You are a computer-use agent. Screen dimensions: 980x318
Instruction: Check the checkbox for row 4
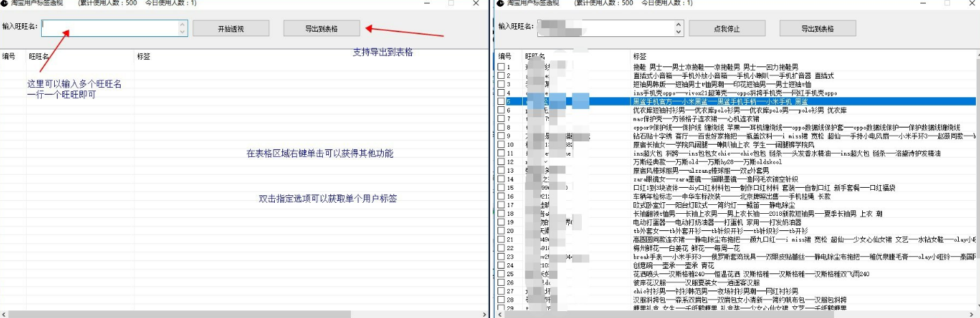point(502,93)
